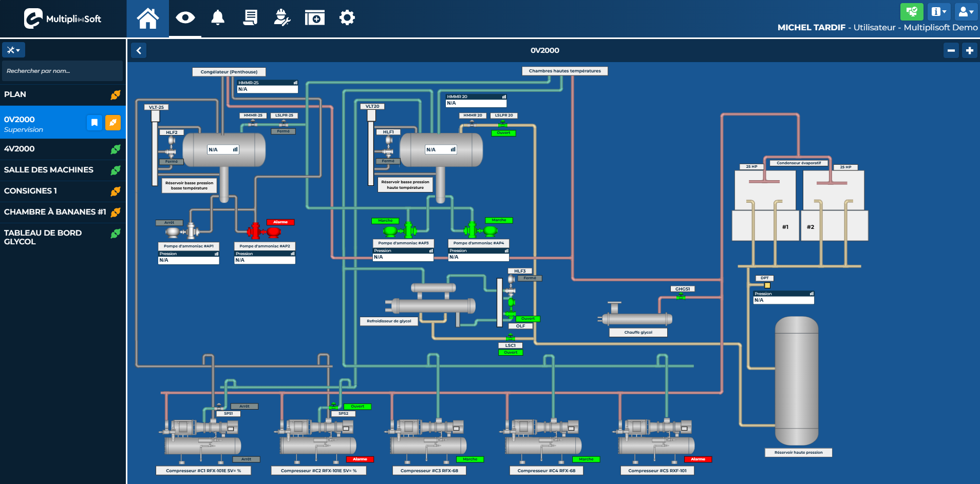
Task: Expand the info dropdown menu
Action: 939,11
